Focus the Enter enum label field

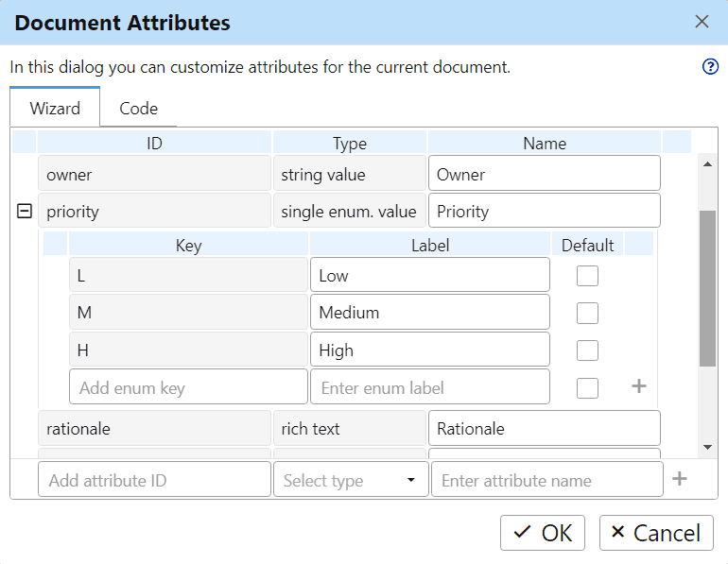coord(430,387)
